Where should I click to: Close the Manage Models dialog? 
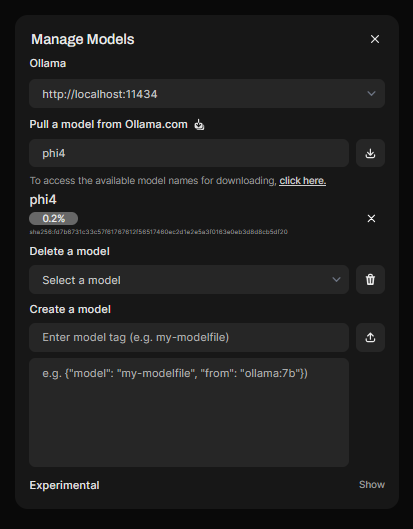click(x=375, y=39)
